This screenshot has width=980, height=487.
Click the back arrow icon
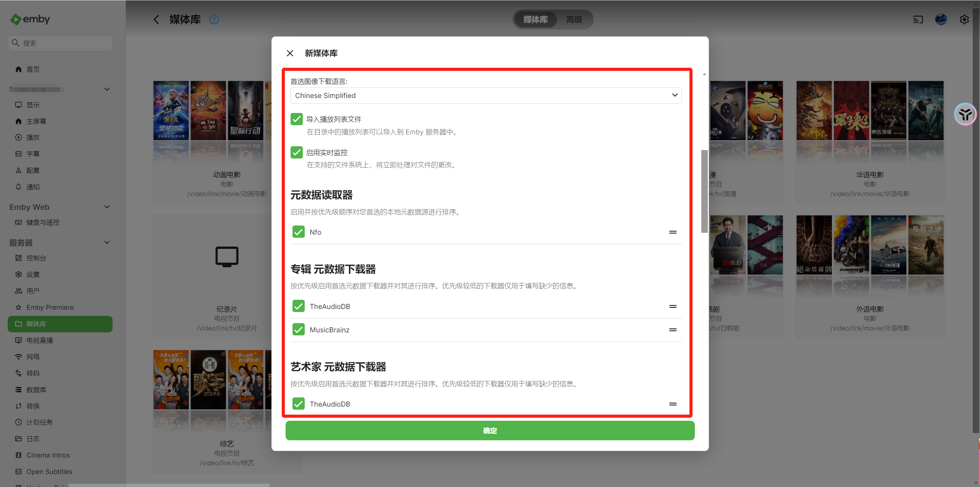pyautogui.click(x=156, y=20)
